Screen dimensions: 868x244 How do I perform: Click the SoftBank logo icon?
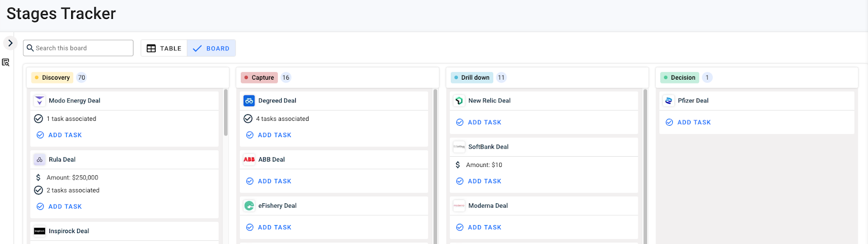(459, 146)
